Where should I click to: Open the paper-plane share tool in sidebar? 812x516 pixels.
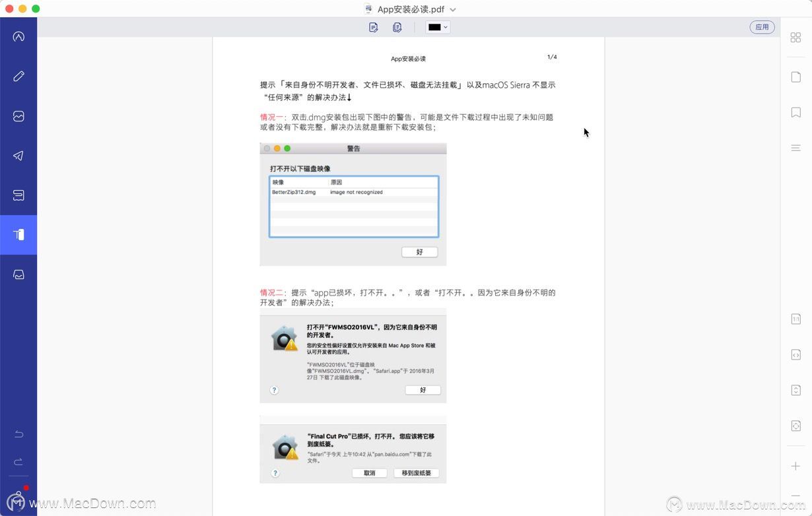18,156
